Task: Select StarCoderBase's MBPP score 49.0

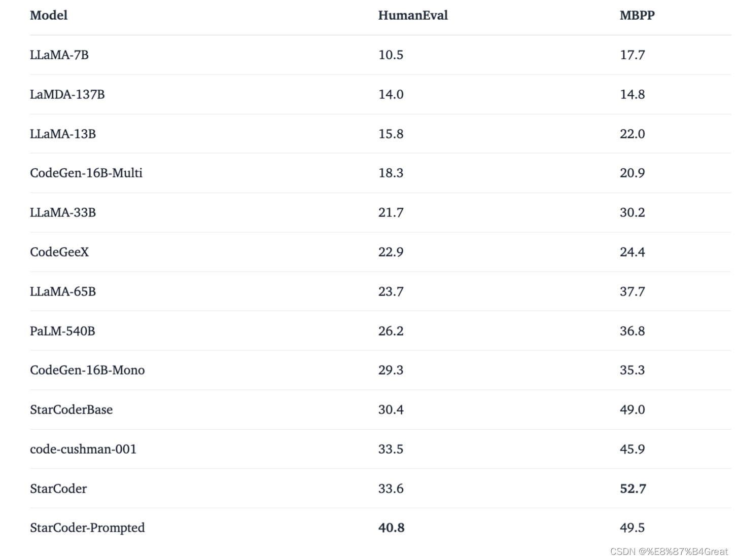Action: (x=633, y=409)
